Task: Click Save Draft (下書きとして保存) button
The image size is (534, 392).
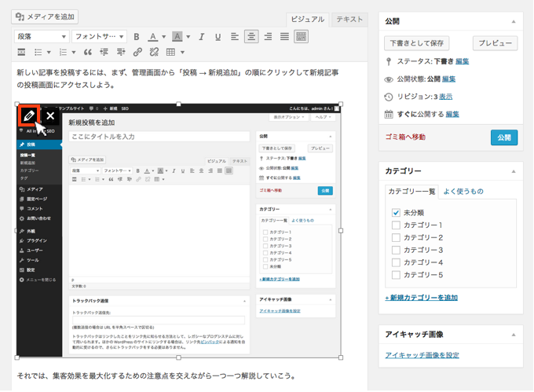Action: click(416, 43)
